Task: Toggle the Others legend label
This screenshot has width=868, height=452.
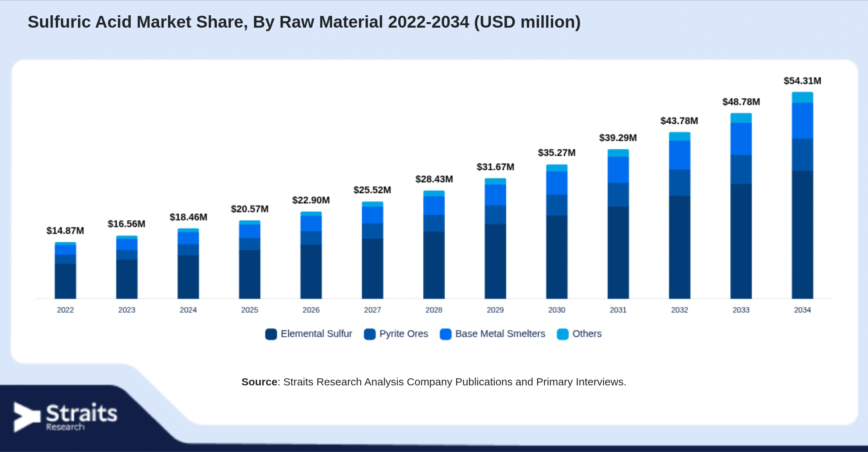Action: [587, 334]
